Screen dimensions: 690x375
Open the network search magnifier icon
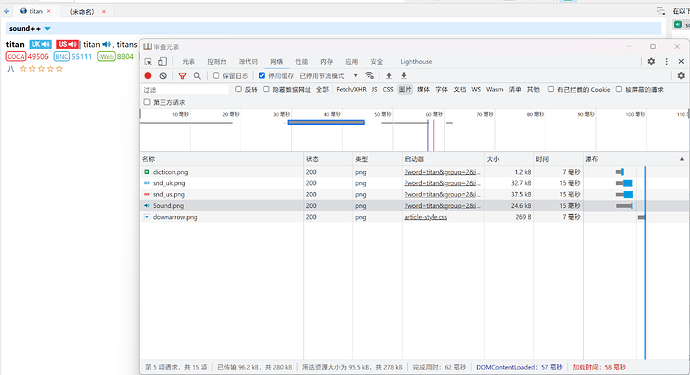197,76
